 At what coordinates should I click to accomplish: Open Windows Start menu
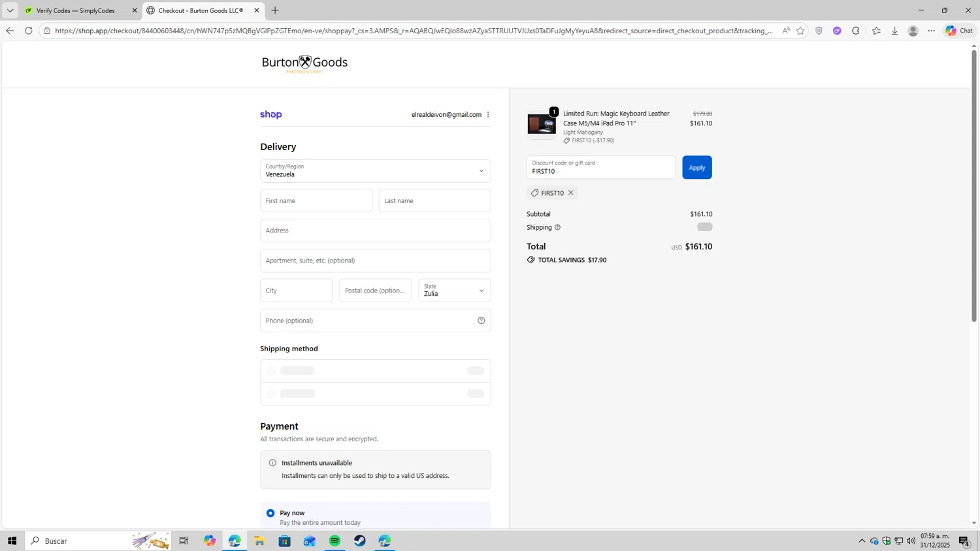pos(12,541)
